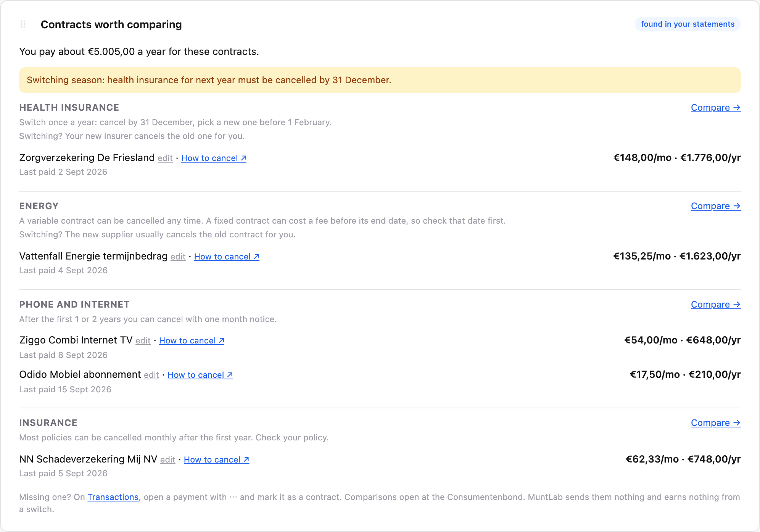Open How to cancel for Vattenfall Energie
Screen dimensions: 760x532
point(227,257)
